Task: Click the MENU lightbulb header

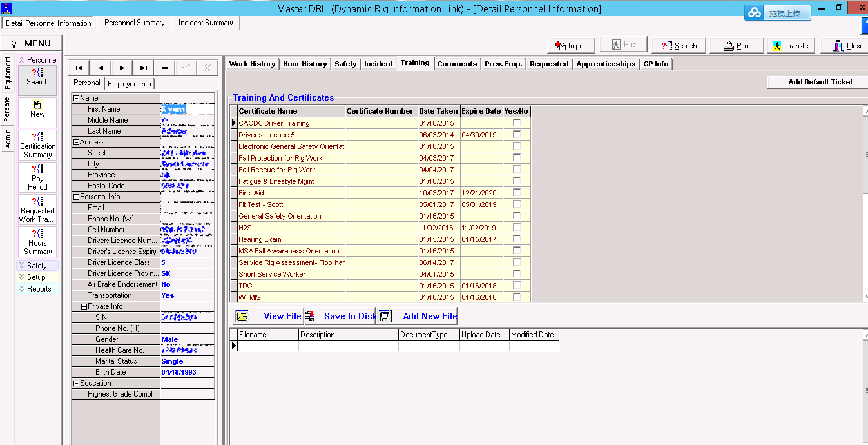Action: click(x=32, y=43)
